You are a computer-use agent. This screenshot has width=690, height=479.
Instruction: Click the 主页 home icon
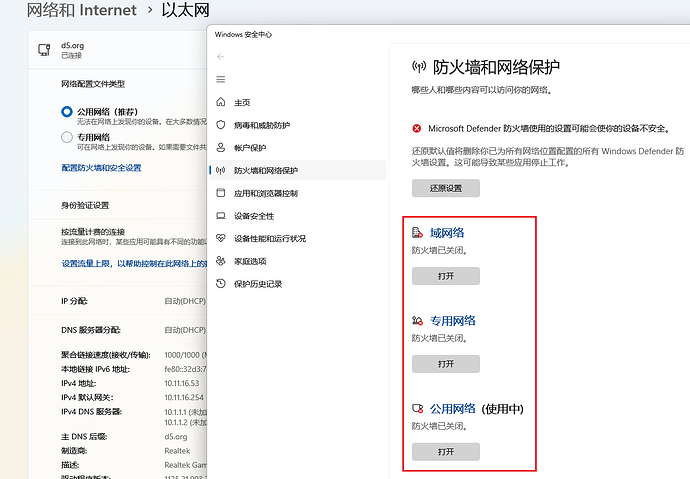(x=220, y=102)
